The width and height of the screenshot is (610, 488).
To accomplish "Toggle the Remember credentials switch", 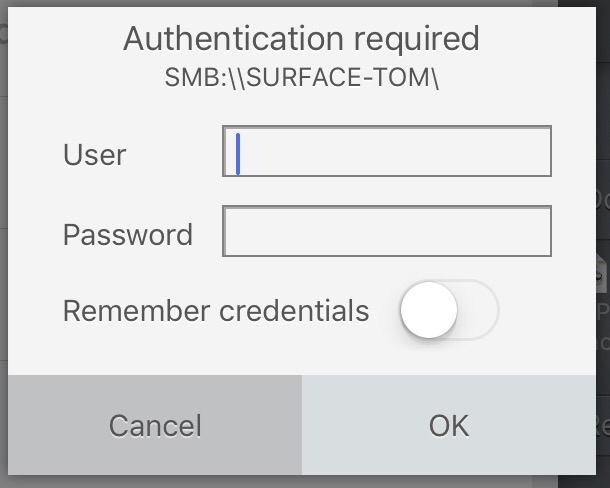I will point(449,311).
